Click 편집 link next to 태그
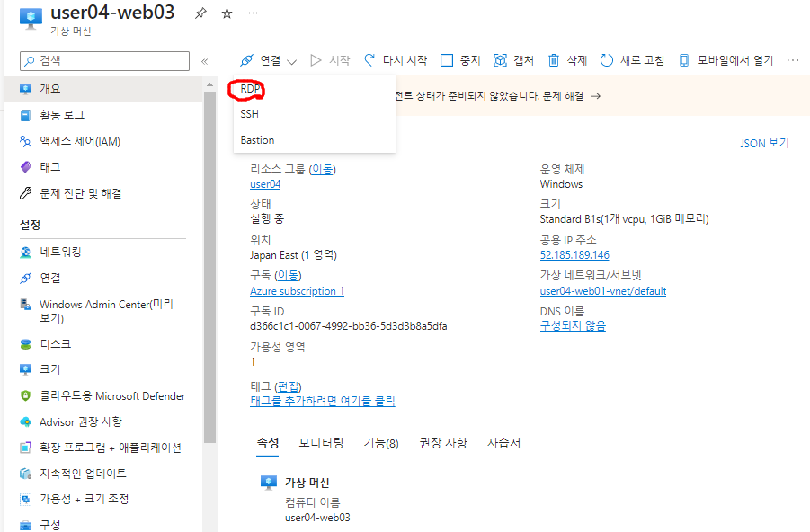Viewport: 810px width, 532px height. click(x=288, y=386)
